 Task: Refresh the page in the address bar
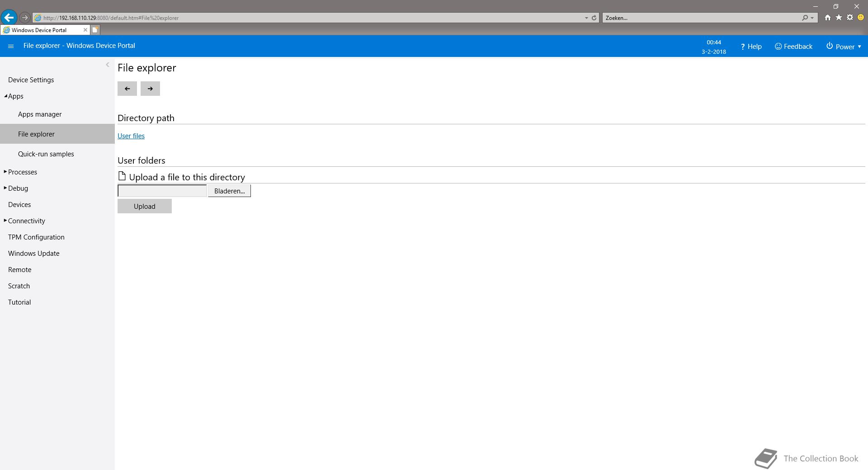pyautogui.click(x=594, y=18)
